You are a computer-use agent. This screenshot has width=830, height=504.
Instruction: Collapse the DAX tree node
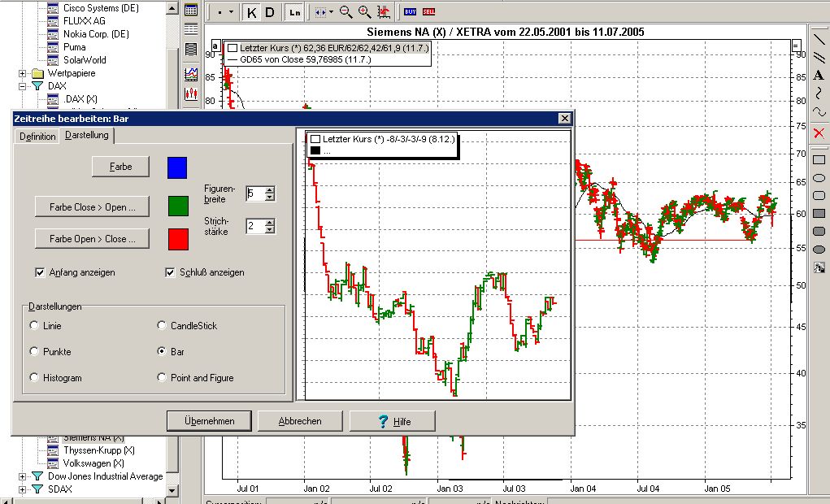pyautogui.click(x=22, y=86)
